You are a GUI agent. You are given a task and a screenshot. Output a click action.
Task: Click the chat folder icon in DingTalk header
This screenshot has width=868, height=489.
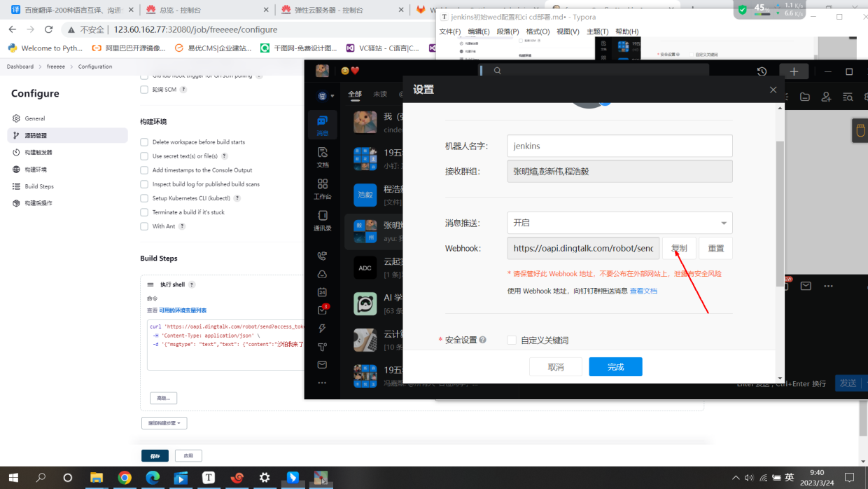[x=805, y=97]
